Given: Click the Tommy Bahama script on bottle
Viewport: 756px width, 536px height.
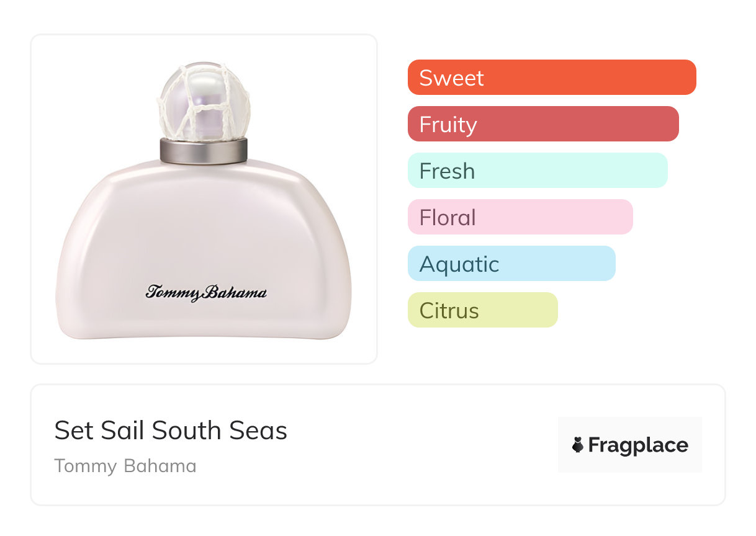Looking at the screenshot, I should coord(206,292).
